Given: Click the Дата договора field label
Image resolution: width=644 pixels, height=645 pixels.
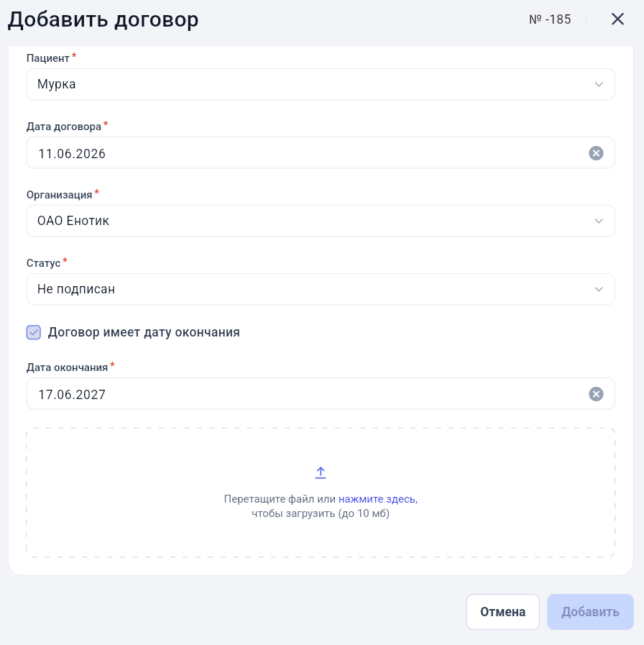Looking at the screenshot, I should [64, 127].
